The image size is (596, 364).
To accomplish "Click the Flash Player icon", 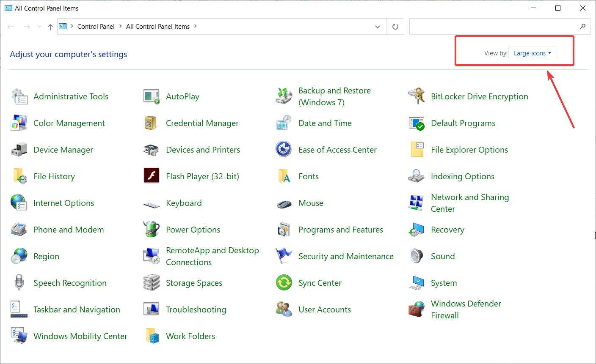I will [x=152, y=175].
